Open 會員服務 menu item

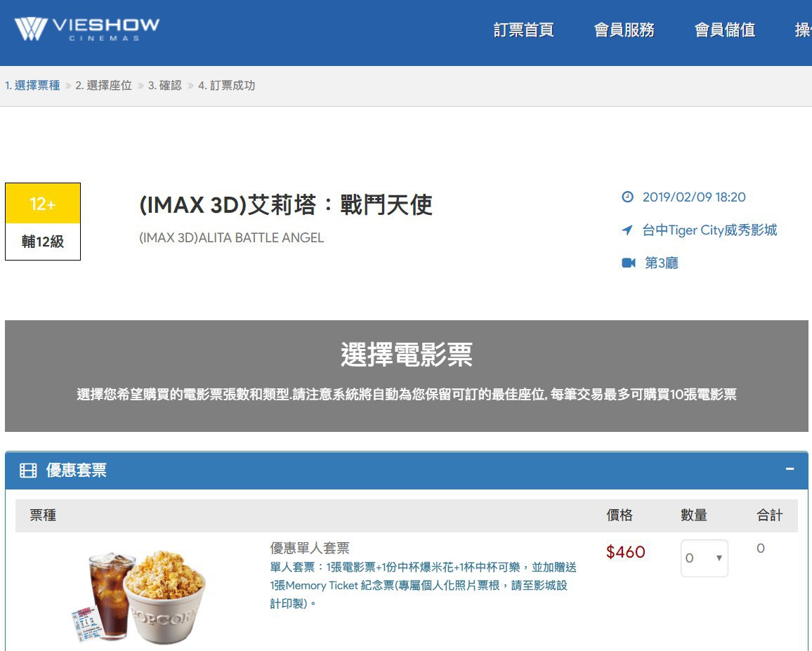[x=624, y=30]
